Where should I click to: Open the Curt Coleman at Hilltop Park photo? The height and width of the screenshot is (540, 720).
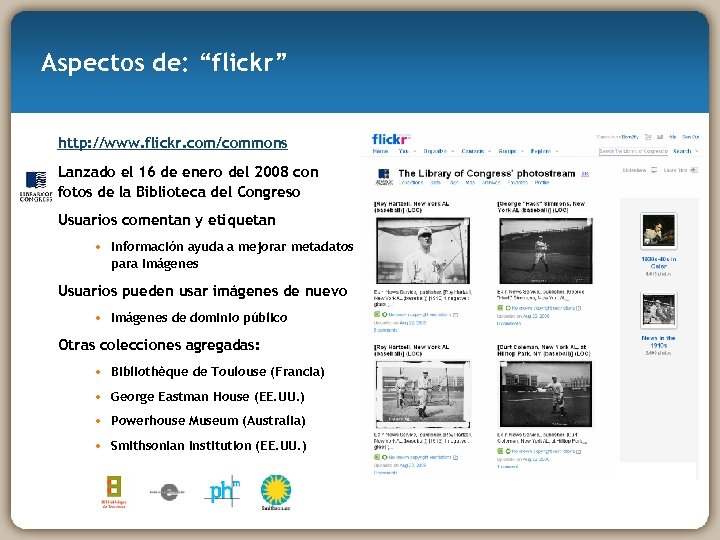[x=546, y=394]
